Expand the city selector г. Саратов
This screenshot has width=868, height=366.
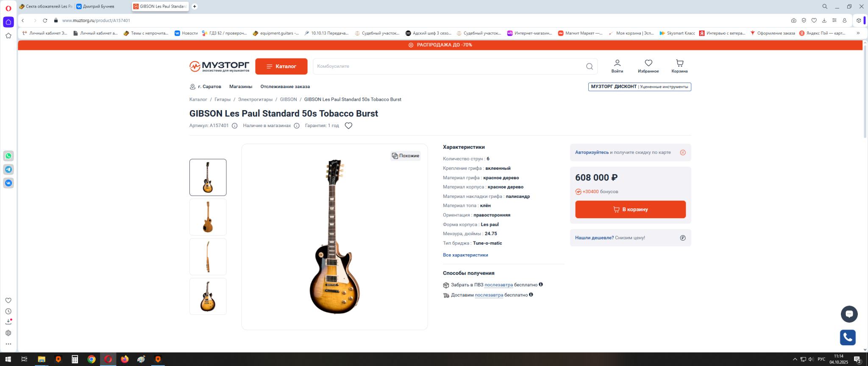(x=206, y=87)
